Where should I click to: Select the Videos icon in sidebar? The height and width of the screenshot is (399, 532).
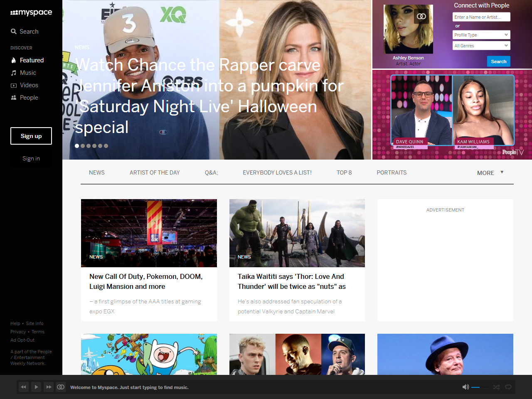coord(14,85)
